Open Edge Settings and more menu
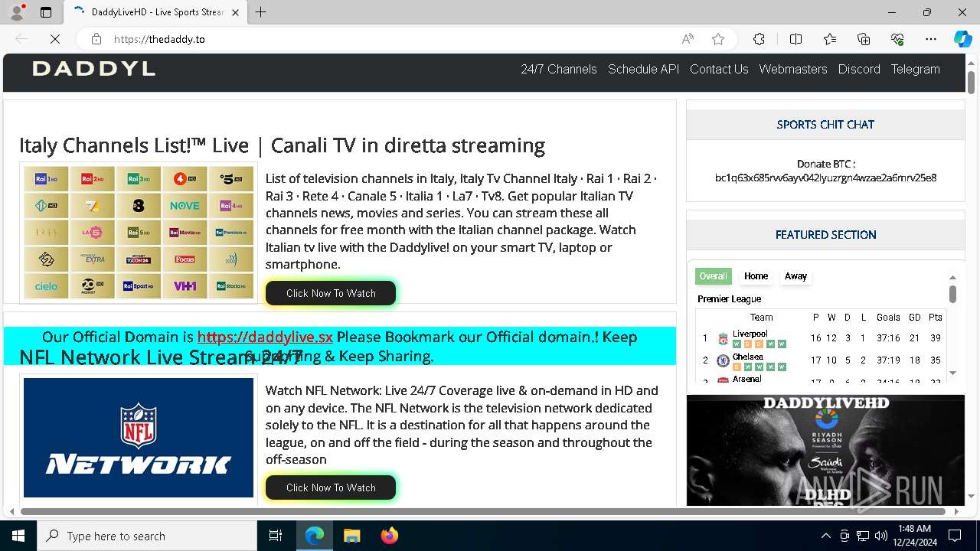 tap(931, 39)
